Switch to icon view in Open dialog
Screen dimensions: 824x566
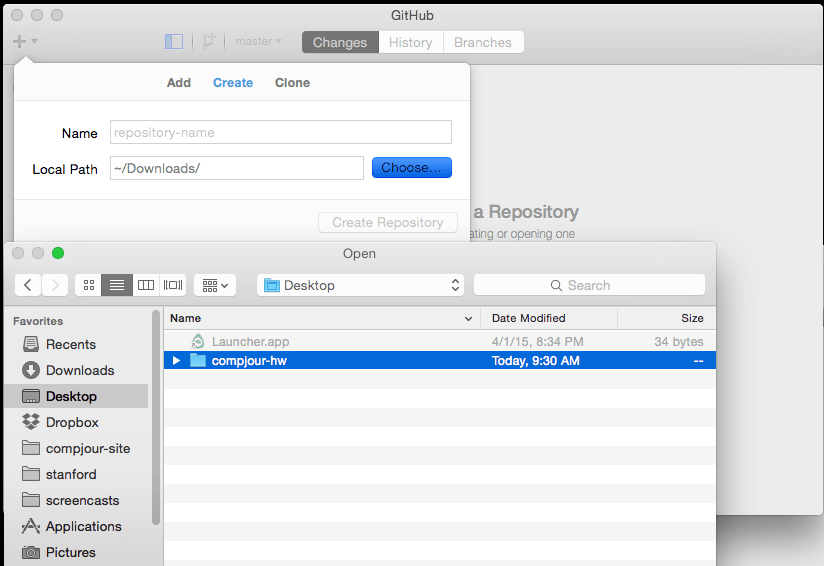pyautogui.click(x=89, y=285)
